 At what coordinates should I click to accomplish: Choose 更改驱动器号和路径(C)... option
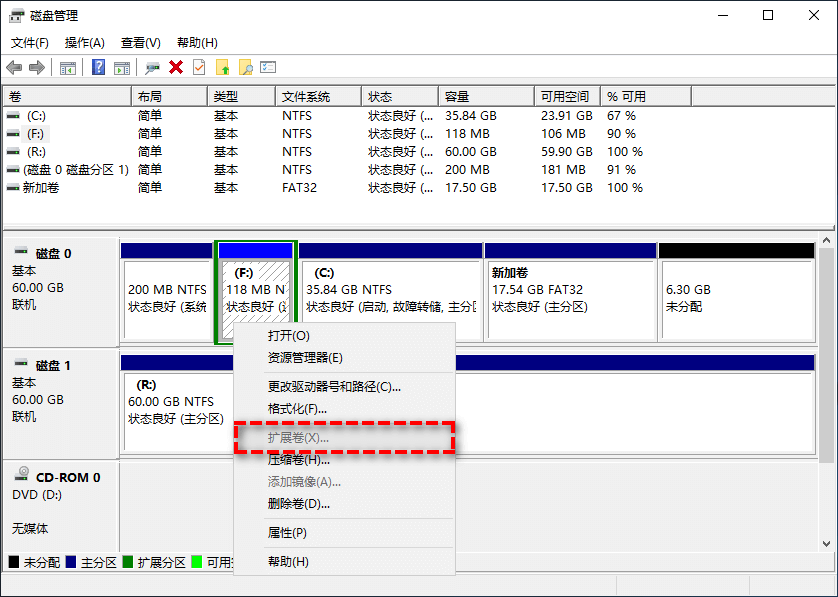[334, 386]
